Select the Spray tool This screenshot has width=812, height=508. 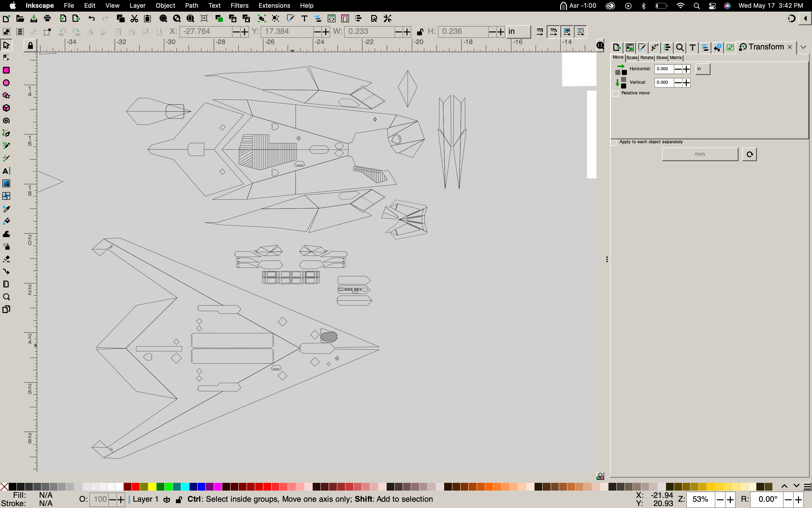(x=6, y=246)
